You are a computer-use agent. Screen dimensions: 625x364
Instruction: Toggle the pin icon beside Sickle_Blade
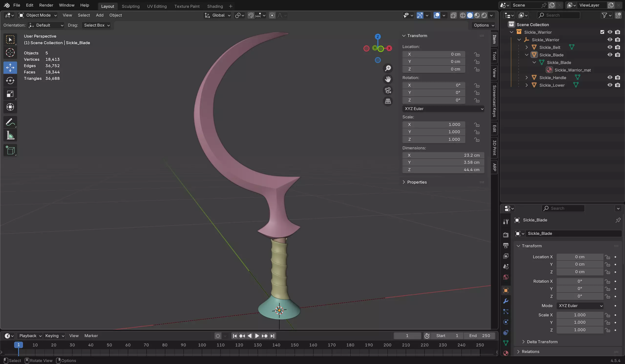tap(618, 220)
